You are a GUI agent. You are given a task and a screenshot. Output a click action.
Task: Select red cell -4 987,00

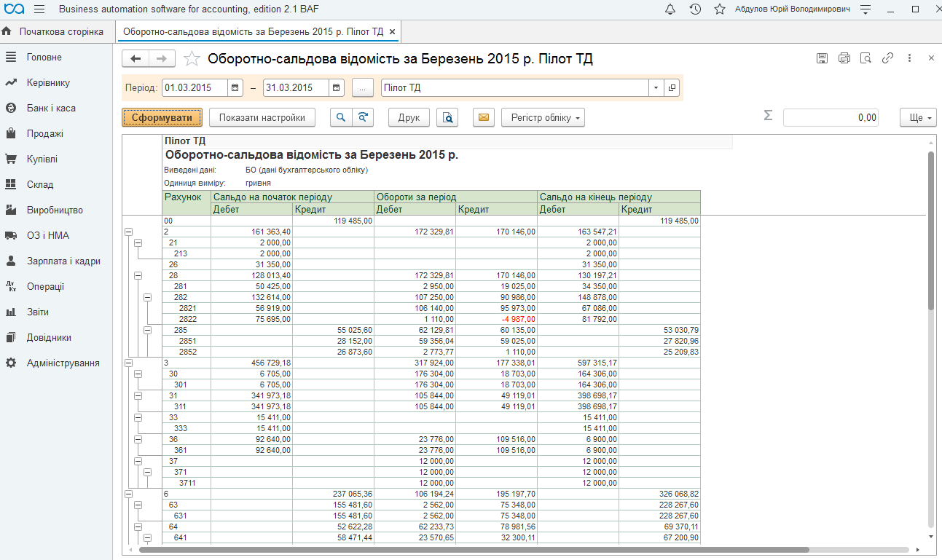click(497, 319)
